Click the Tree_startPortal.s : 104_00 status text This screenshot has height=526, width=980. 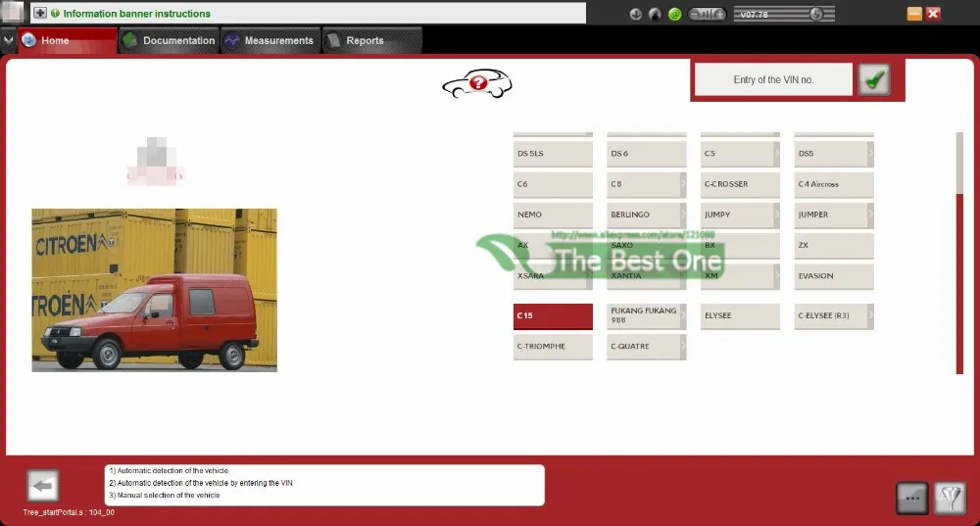tap(69, 512)
